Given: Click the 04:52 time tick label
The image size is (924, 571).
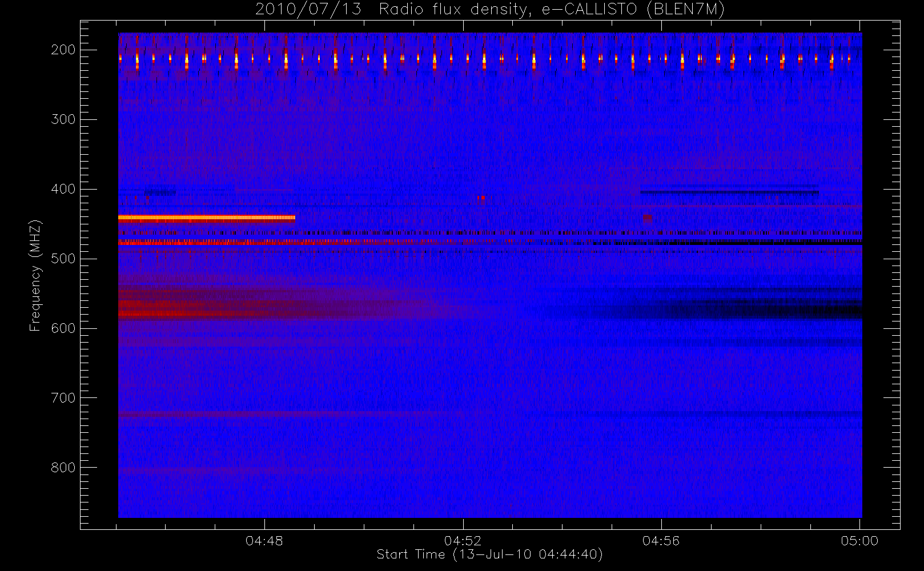Looking at the screenshot, I should pyautogui.click(x=463, y=541).
